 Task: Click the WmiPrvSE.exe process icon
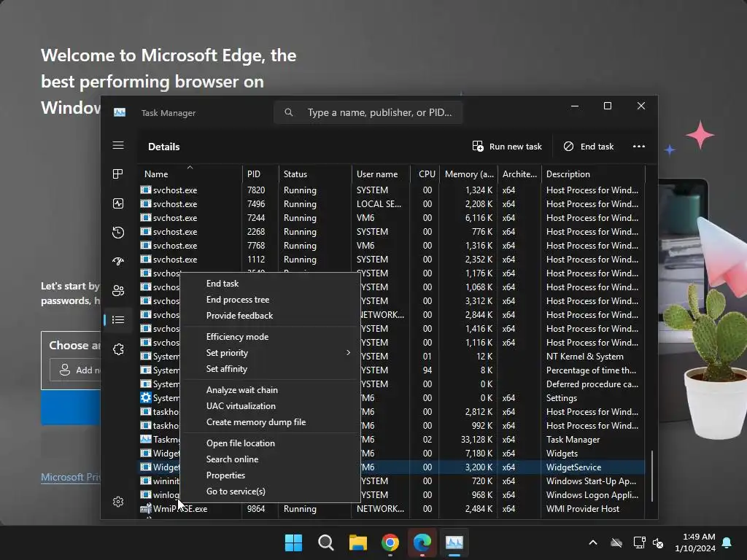146,508
